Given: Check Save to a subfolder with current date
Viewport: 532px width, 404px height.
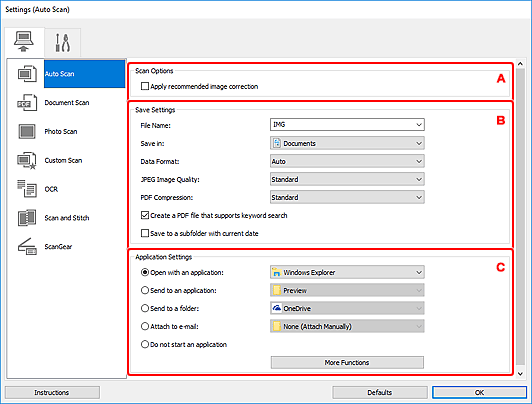Looking at the screenshot, I should click(145, 233).
